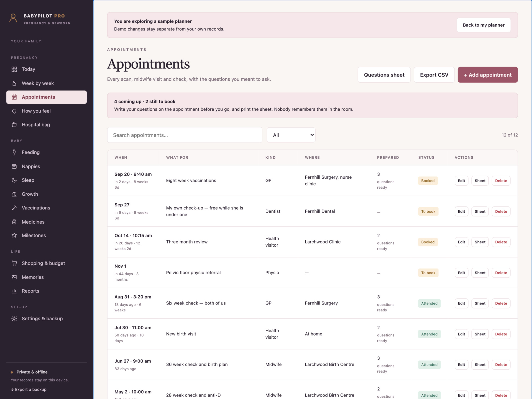This screenshot has width=532, height=399.
Task: Click To book status for Fernhill Dental
Action: tap(428, 211)
